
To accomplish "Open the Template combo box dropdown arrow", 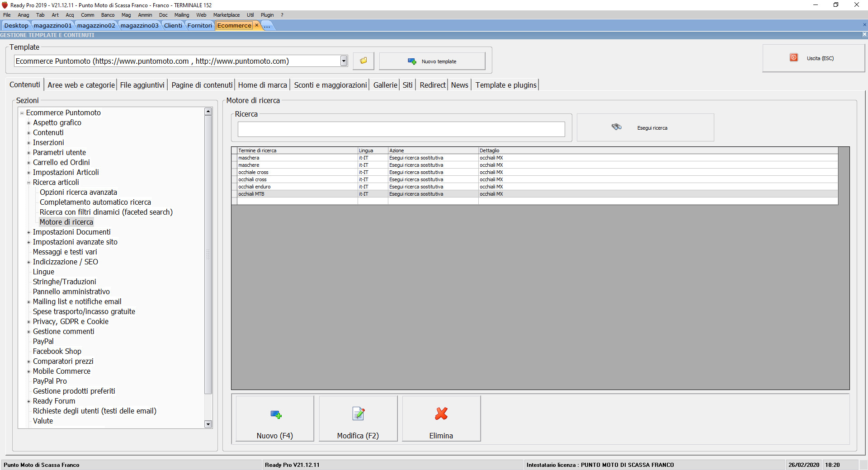I will coord(344,61).
